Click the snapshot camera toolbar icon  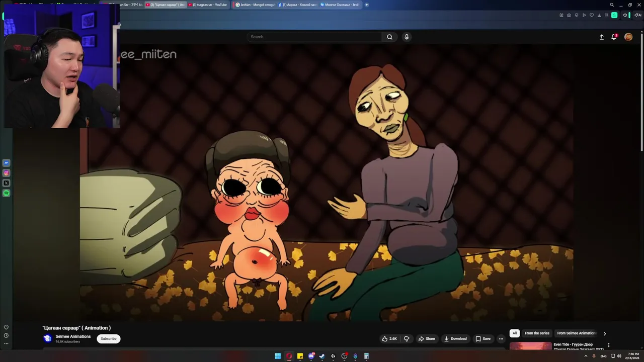(x=569, y=15)
